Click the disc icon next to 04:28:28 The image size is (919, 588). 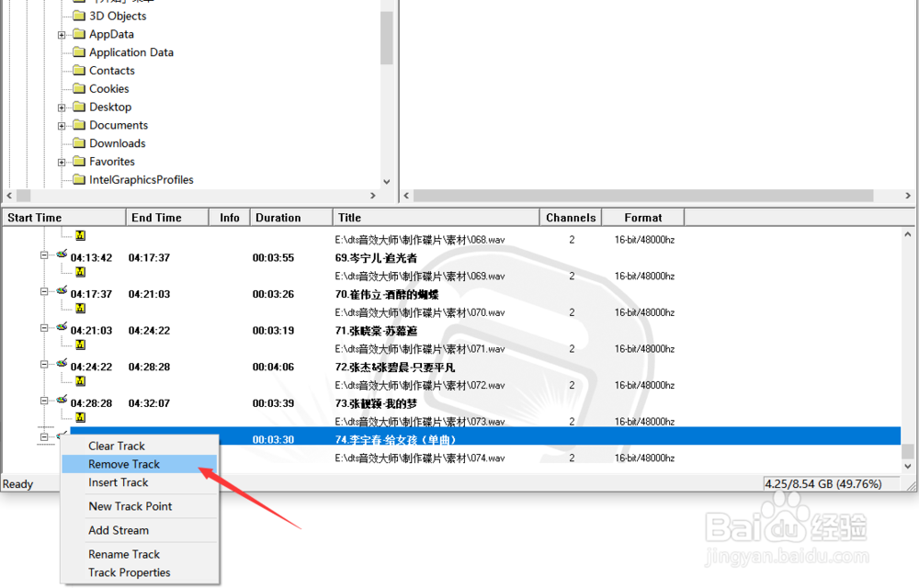(x=61, y=399)
